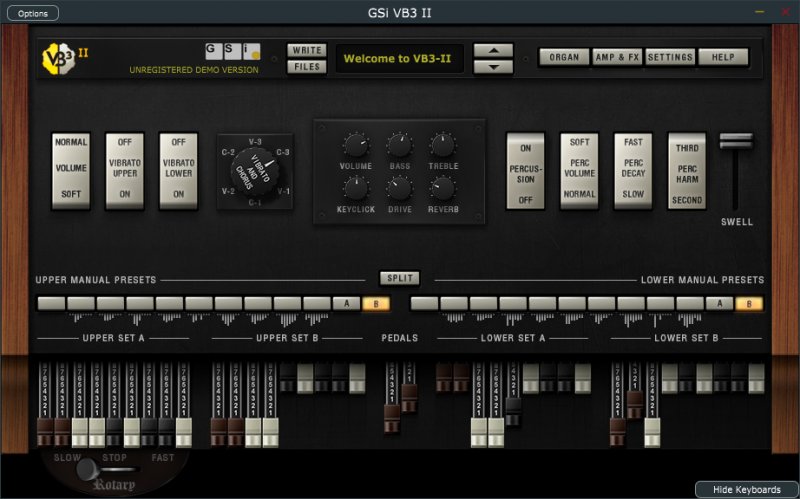The height and width of the screenshot is (499, 800).
Task: Click the Hide Keyboards button
Action: tap(746, 489)
